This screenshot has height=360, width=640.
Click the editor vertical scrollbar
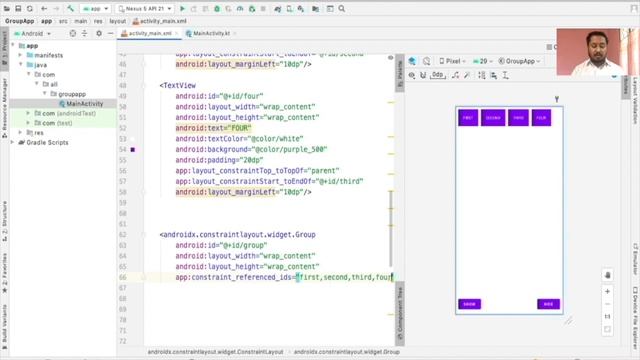point(391,229)
